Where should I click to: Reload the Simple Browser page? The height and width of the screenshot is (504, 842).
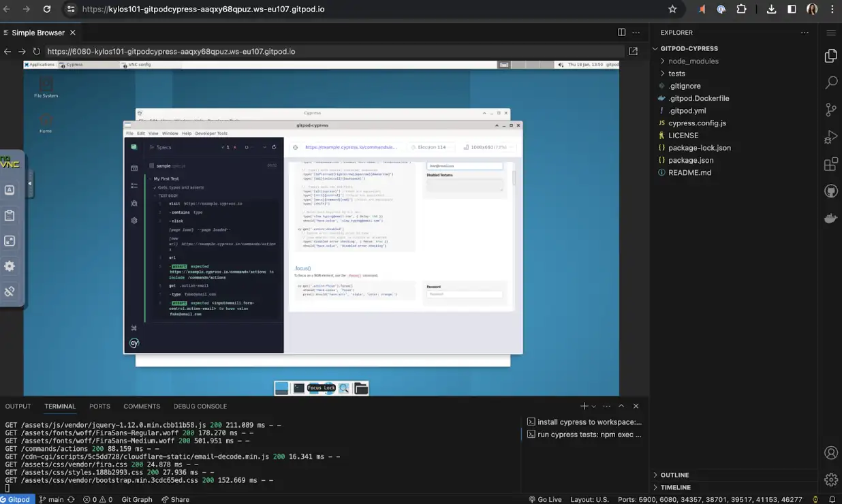coord(36,51)
